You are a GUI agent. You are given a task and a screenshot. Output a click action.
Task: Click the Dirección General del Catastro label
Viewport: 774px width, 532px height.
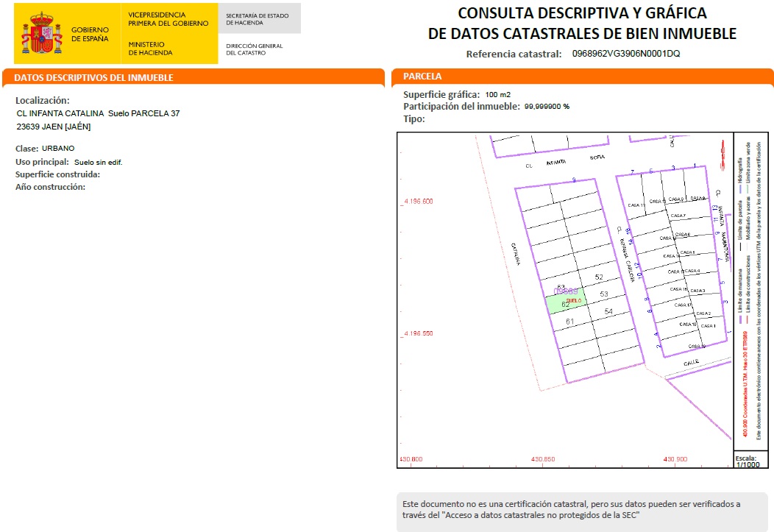click(255, 49)
